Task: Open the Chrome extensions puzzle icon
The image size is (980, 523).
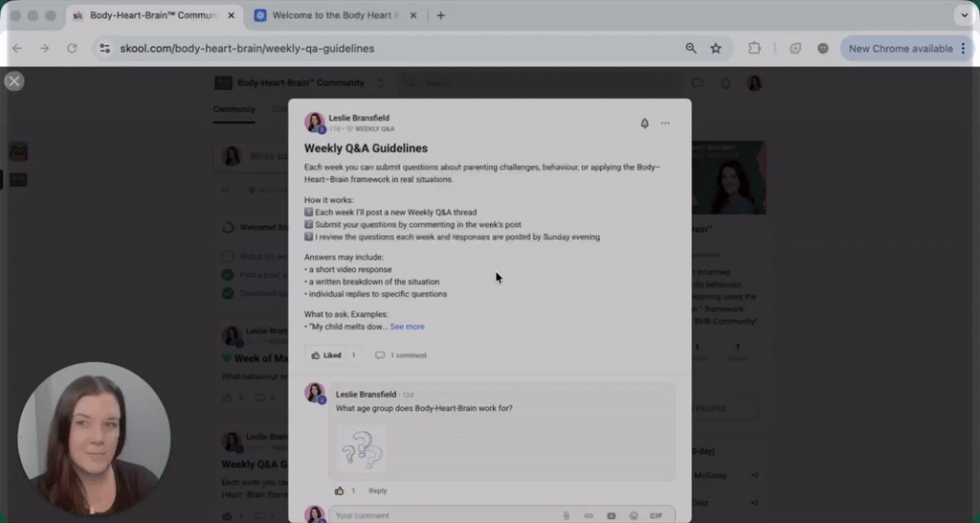Action: click(x=754, y=48)
